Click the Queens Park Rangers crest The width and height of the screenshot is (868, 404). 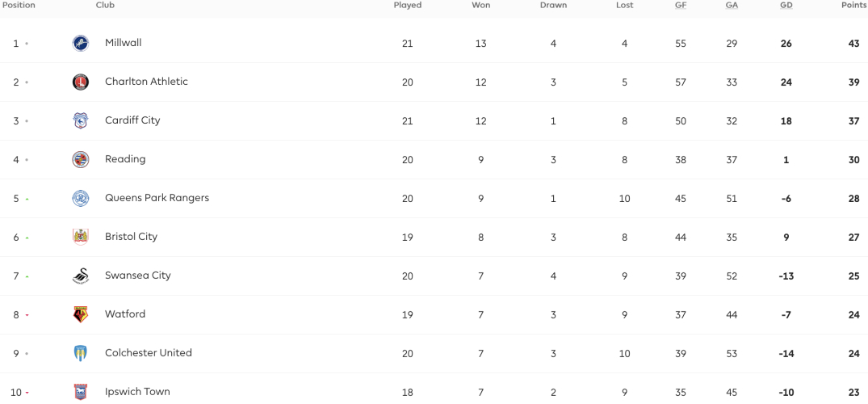click(x=81, y=199)
